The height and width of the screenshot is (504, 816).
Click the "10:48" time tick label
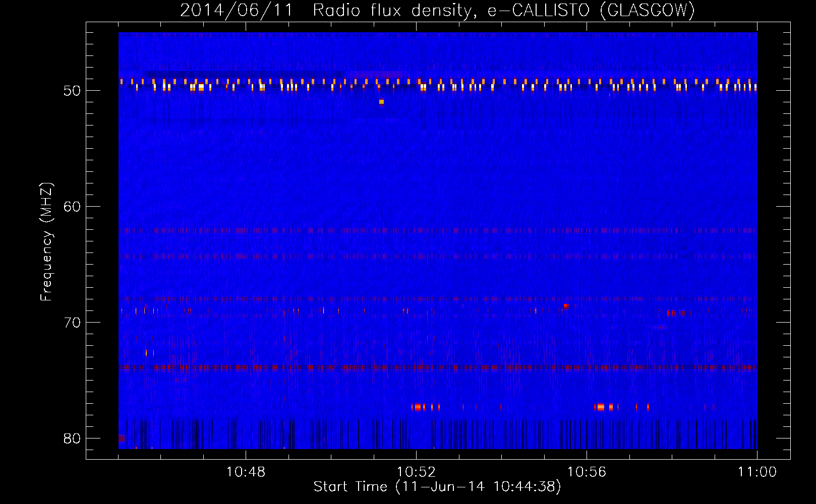[x=246, y=472]
